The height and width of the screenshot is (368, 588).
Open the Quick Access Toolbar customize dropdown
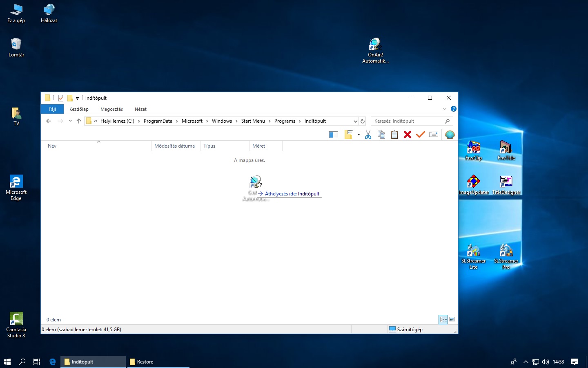[x=77, y=98]
